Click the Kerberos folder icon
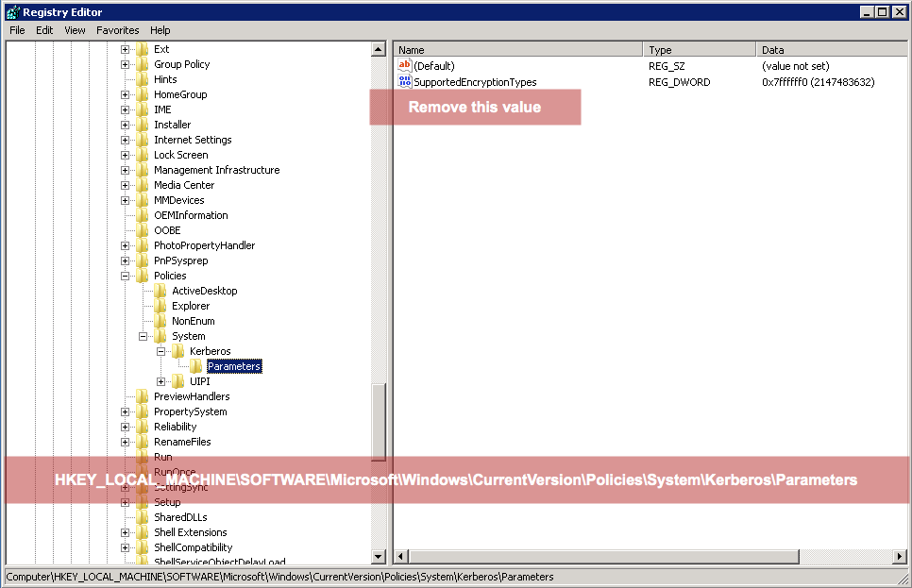 click(178, 352)
